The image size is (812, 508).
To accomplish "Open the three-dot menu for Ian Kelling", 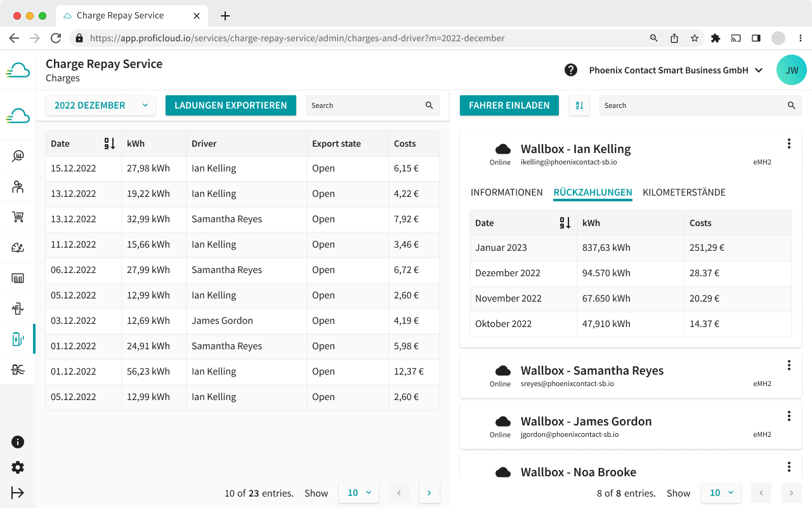I will point(789,144).
